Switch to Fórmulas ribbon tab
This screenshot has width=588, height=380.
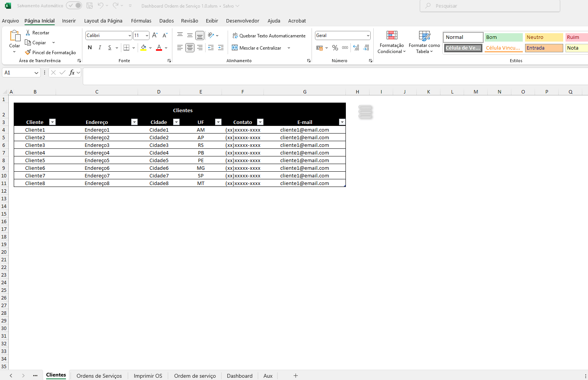[141, 21]
